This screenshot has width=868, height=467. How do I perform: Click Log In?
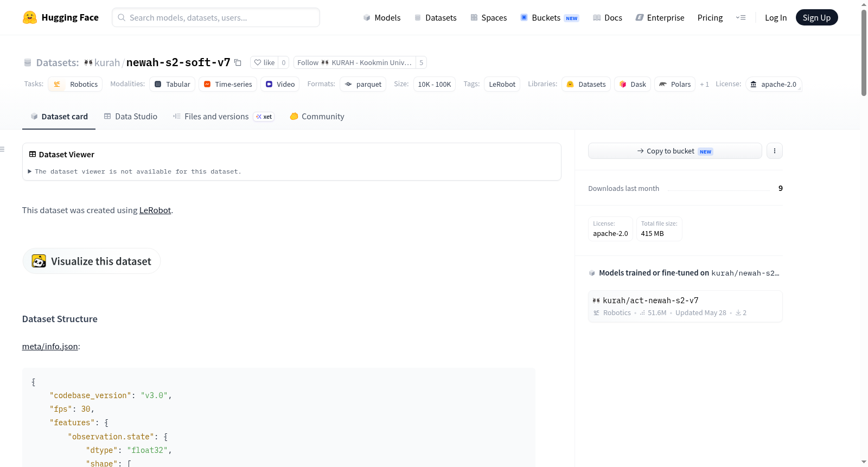pyautogui.click(x=776, y=17)
